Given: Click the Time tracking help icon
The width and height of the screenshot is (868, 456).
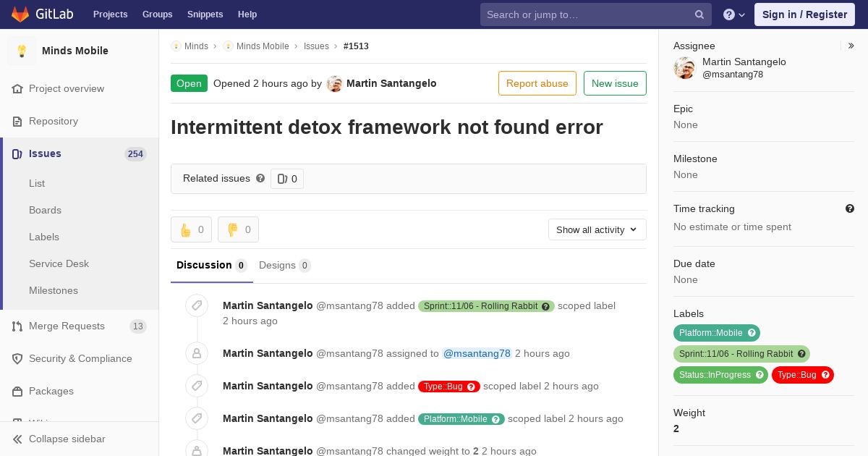Looking at the screenshot, I should 850,208.
